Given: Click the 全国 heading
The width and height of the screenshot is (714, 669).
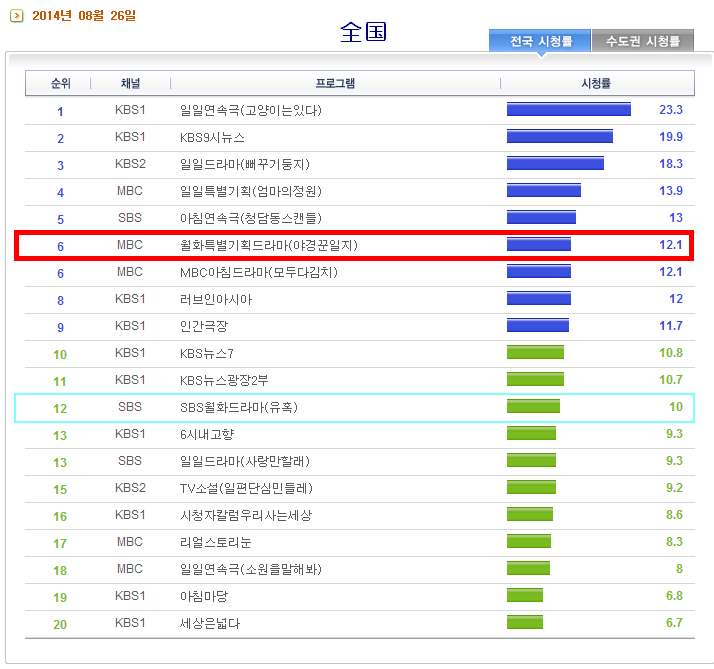Looking at the screenshot, I should pyautogui.click(x=363, y=32).
